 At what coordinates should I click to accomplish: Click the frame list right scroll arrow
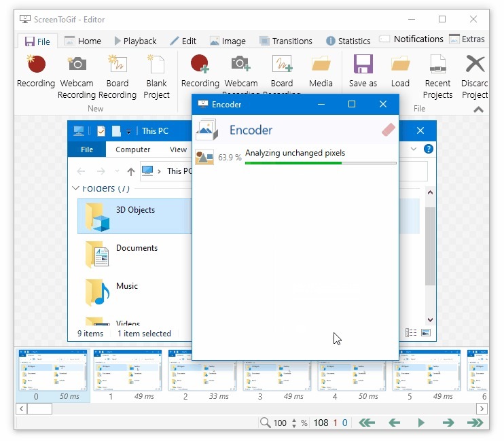coord(482,409)
